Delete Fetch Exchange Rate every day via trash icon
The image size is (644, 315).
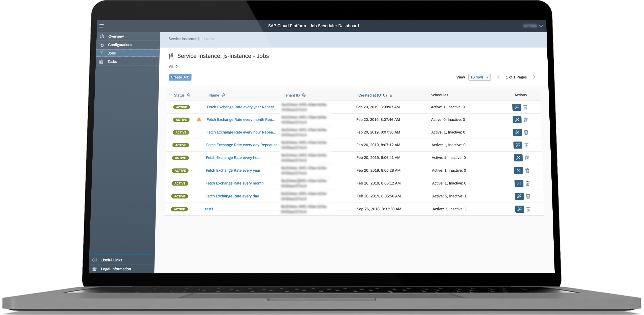[528, 196]
